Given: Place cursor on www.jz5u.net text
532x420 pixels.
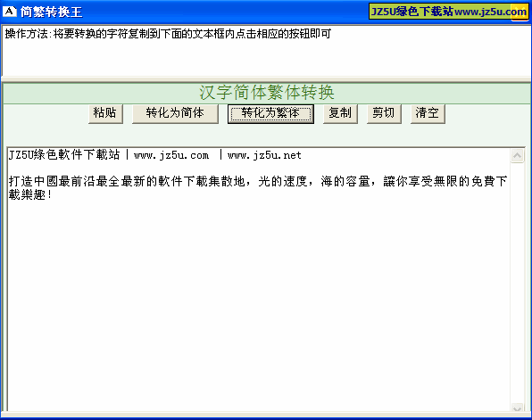Looking at the screenshot, I should [x=264, y=155].
